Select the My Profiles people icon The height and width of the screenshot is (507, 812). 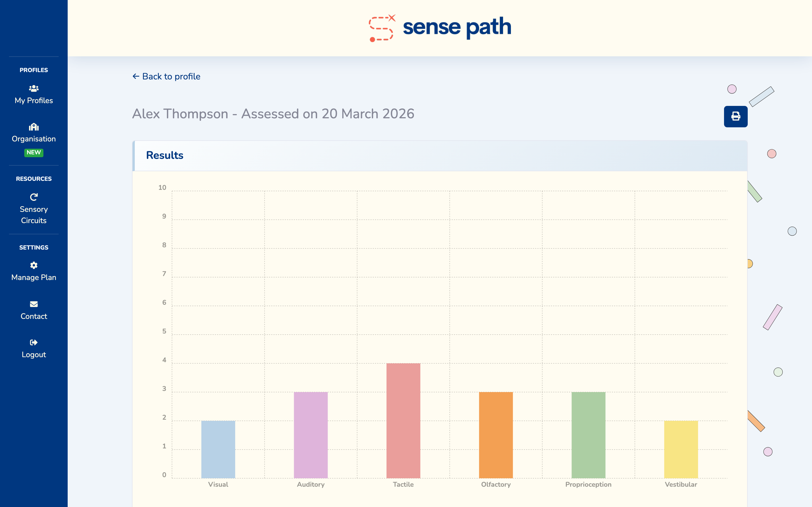tap(34, 88)
